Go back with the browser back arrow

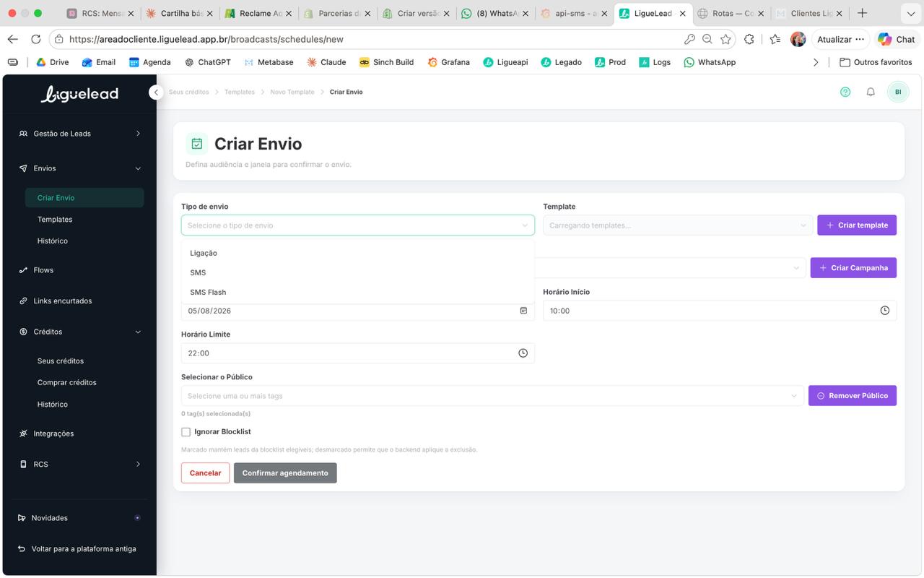tap(12, 39)
